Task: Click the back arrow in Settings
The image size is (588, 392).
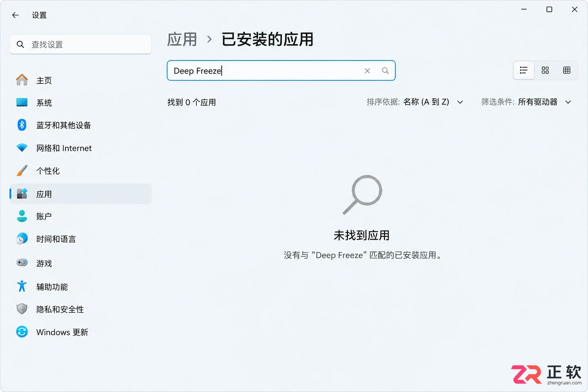Action: coord(16,15)
